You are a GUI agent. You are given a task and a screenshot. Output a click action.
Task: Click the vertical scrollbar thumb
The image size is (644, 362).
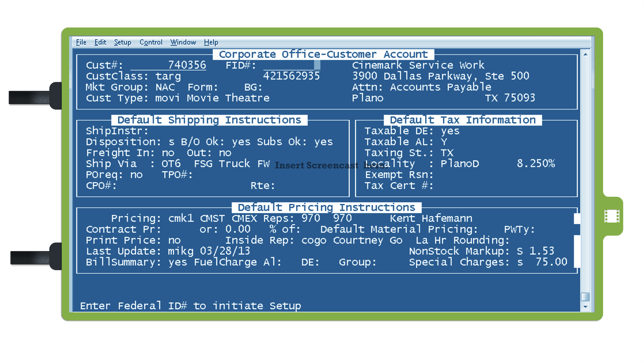point(585,297)
